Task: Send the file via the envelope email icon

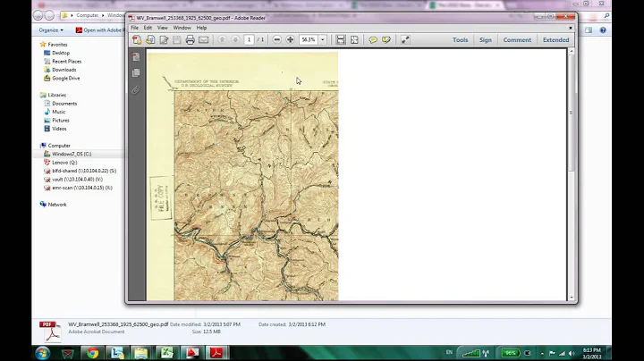Action: 203,40
